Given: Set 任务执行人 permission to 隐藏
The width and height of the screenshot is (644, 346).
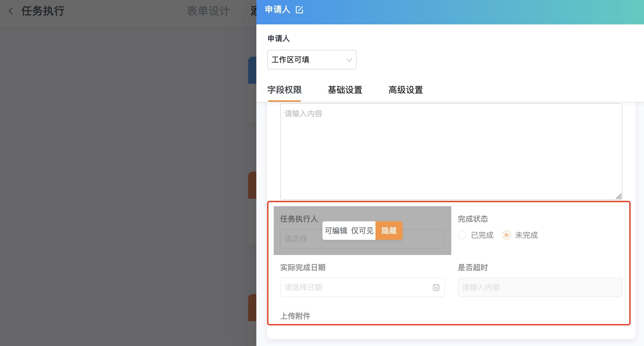Looking at the screenshot, I should click(x=389, y=231).
